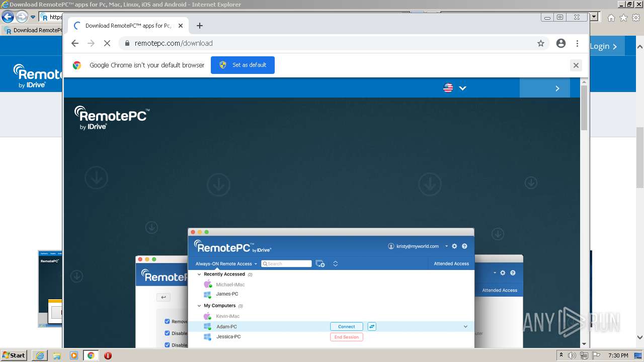The height and width of the screenshot is (362, 644).
Task: Click the volume icon in system tray
Action: tap(572, 355)
